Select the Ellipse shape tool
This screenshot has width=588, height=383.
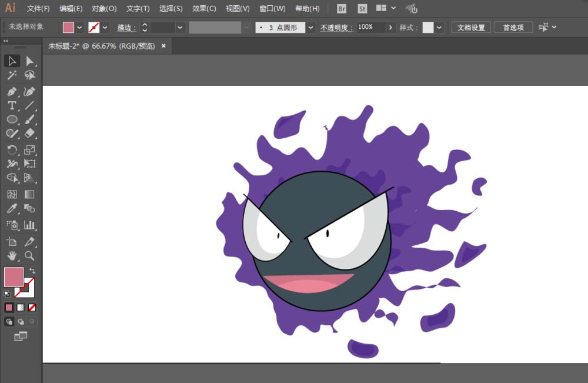coord(12,119)
